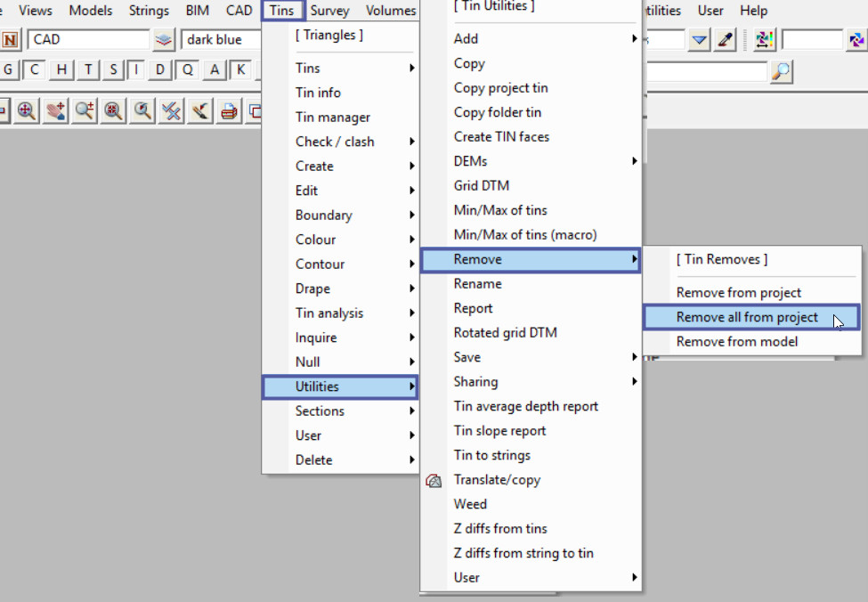This screenshot has height=602, width=868.
Task: Toggle the I snap letter button
Action: [x=135, y=70]
